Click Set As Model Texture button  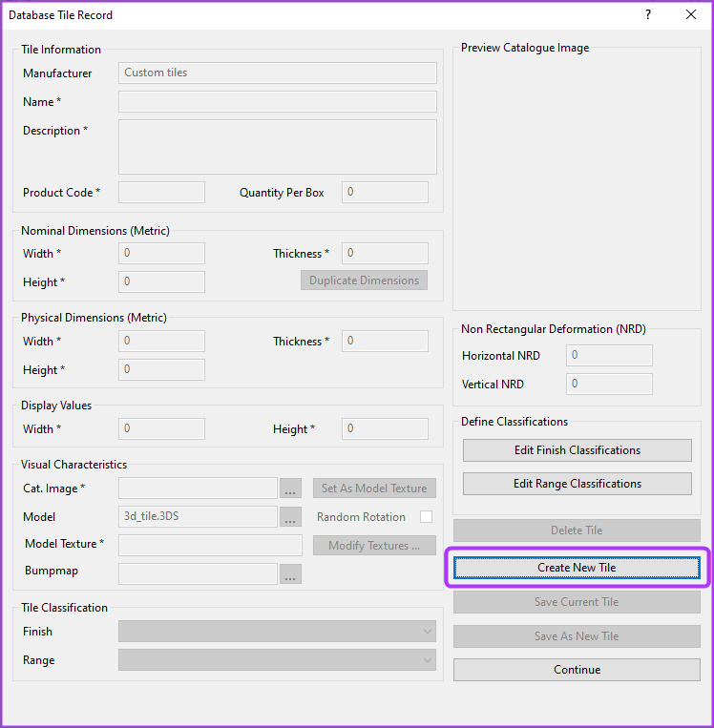point(374,488)
